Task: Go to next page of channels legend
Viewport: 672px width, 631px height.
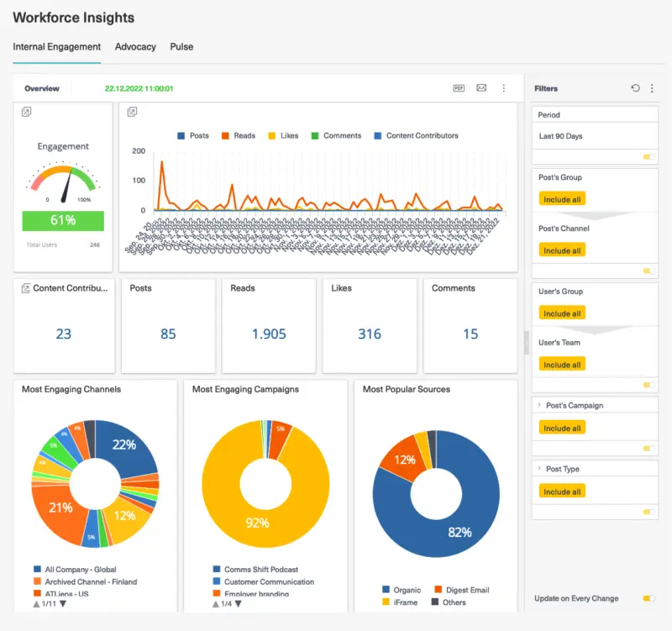Action: coord(62,604)
